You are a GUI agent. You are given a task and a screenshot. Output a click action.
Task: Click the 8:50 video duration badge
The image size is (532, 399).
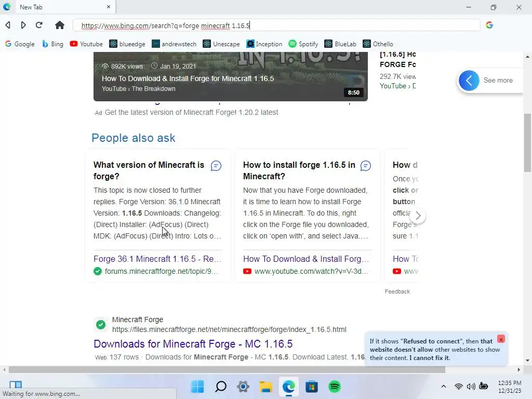click(353, 92)
